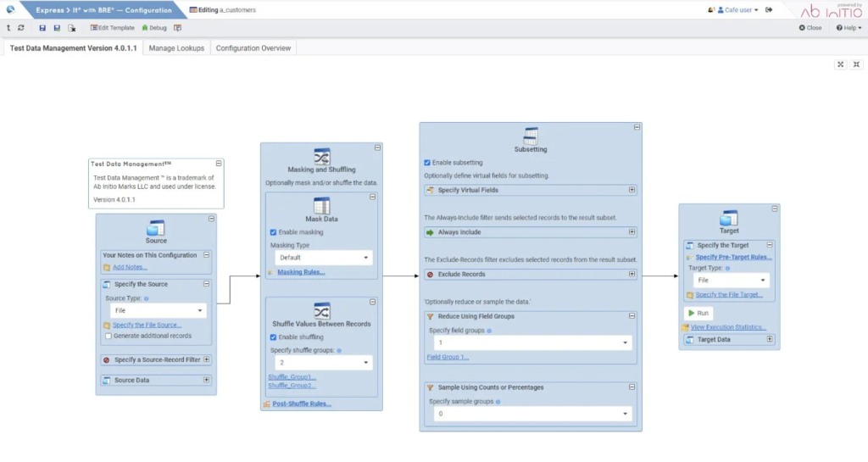The width and height of the screenshot is (868, 462).
Task: Expand the Always Include section
Action: coord(632,231)
